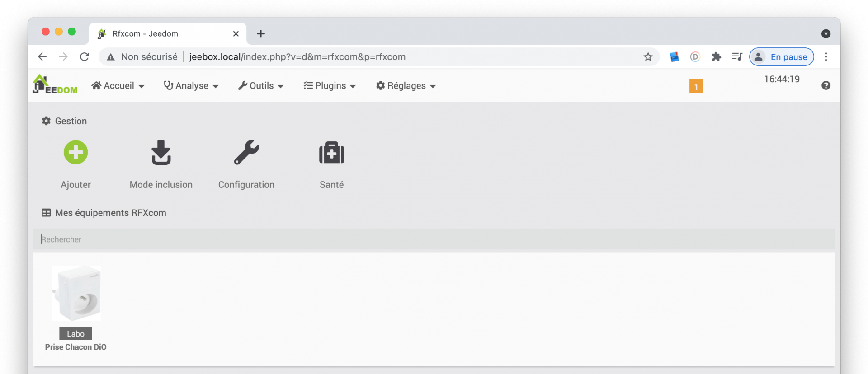The height and width of the screenshot is (374, 868).
Task: Focus the Rechercher search field
Action: tap(434, 239)
